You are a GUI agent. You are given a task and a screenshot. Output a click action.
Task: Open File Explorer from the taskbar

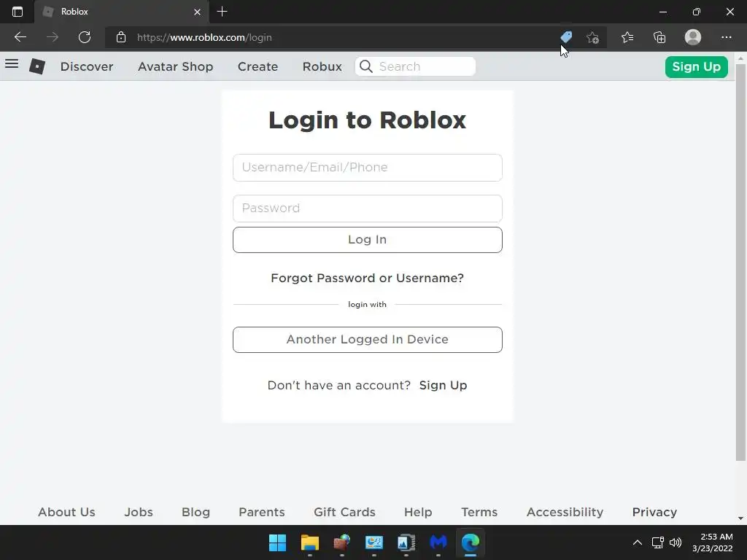[309, 542]
